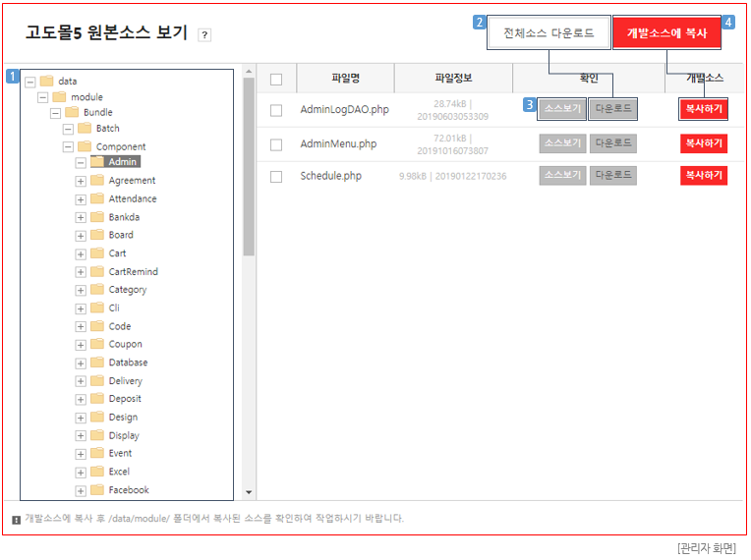Toggle the select-all checkbox in table header

tap(276, 79)
